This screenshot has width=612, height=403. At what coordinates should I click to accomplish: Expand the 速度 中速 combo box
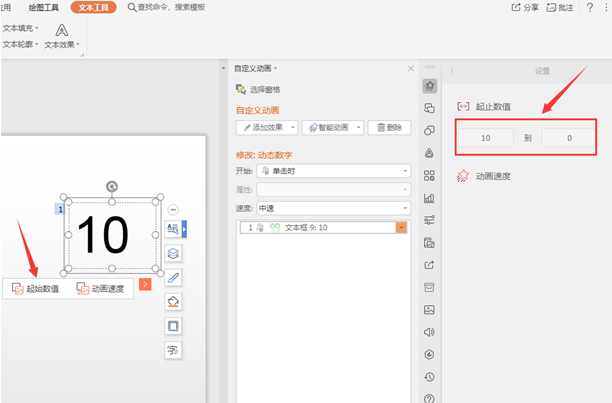pyautogui.click(x=333, y=208)
